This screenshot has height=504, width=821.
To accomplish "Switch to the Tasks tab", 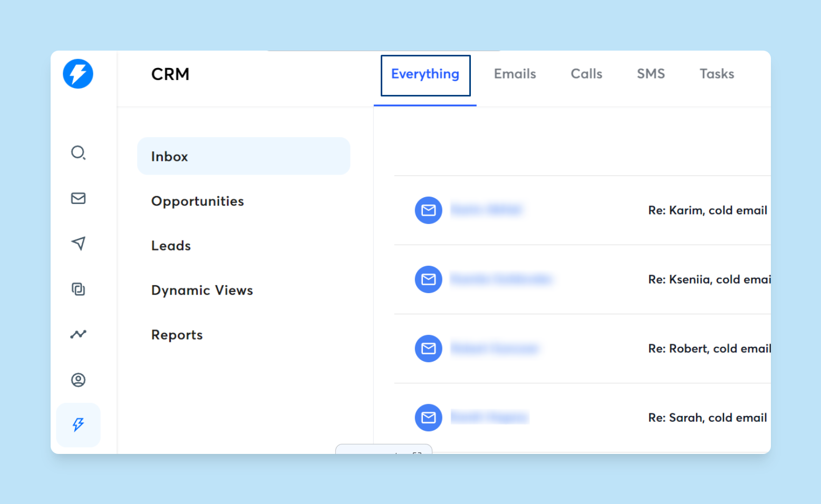I will pyautogui.click(x=717, y=74).
